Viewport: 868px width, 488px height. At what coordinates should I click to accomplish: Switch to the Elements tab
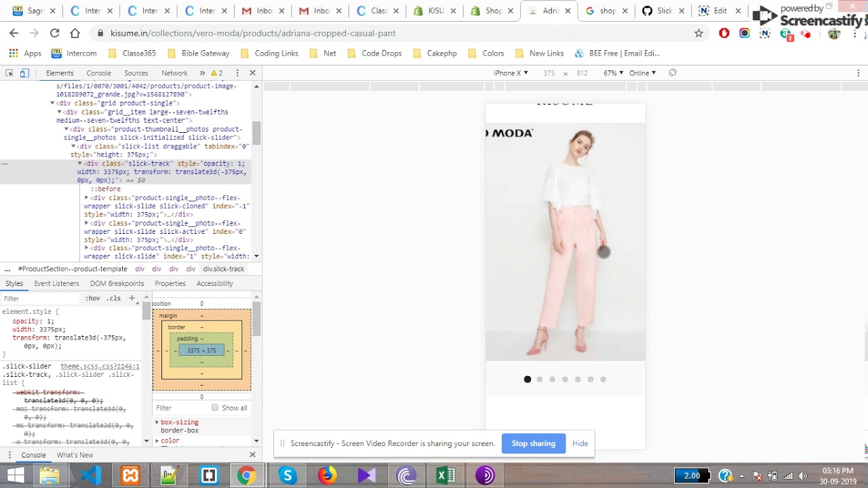60,73
